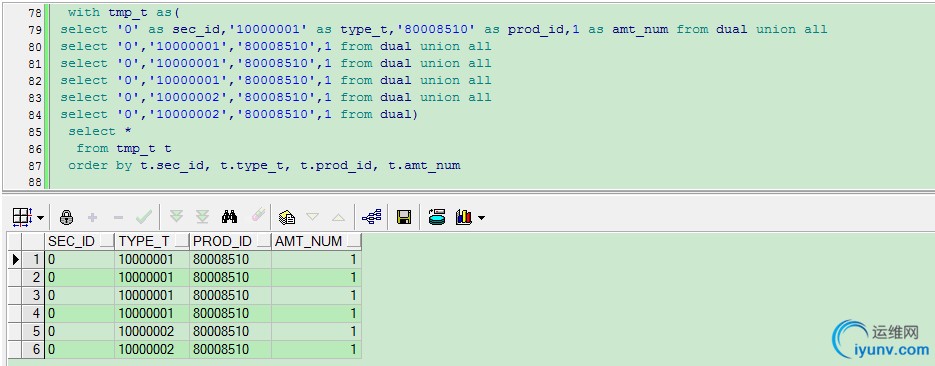
Task: Click the database connection cylinder icon
Action: tap(437, 217)
